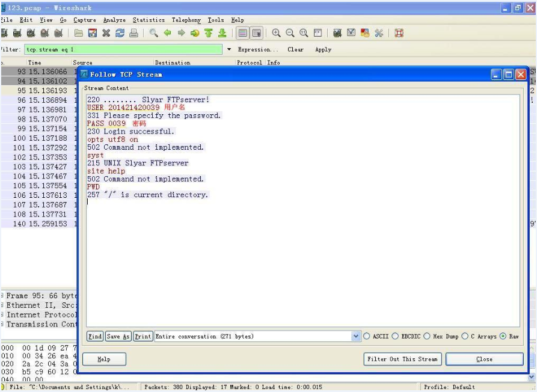537x392 pixels.
Task: Click Print button in stream dialog
Action: pos(143,336)
